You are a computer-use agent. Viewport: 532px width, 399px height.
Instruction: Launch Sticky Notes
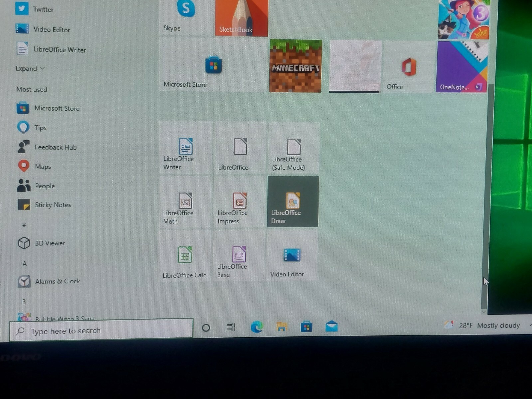pyautogui.click(x=44, y=205)
